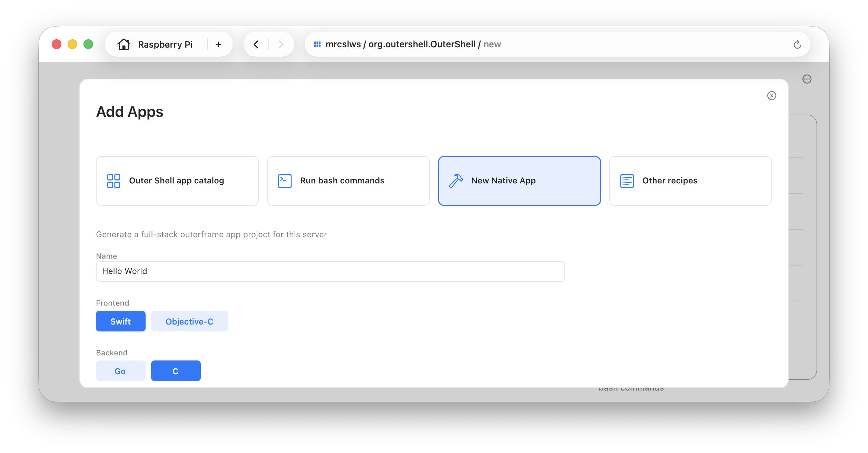Reload the page with refresh icon
This screenshot has height=453, width=868.
797,44
